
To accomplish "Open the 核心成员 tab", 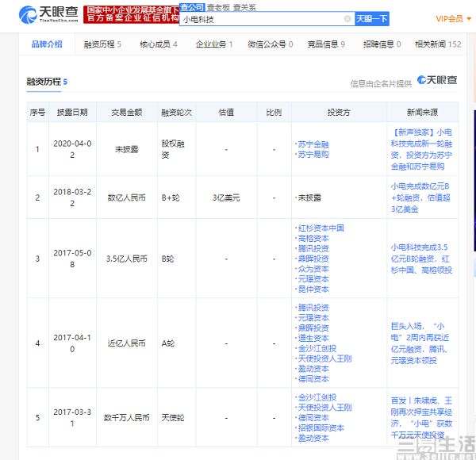I will [x=159, y=44].
